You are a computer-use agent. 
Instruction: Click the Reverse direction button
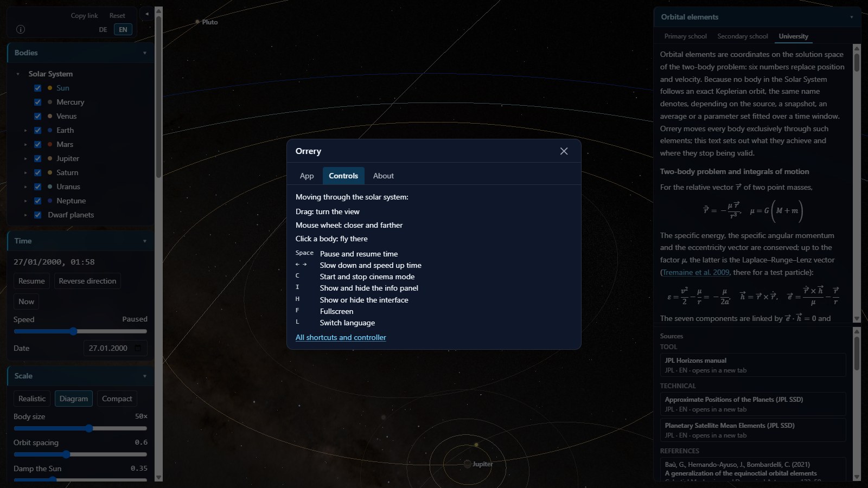(x=87, y=281)
